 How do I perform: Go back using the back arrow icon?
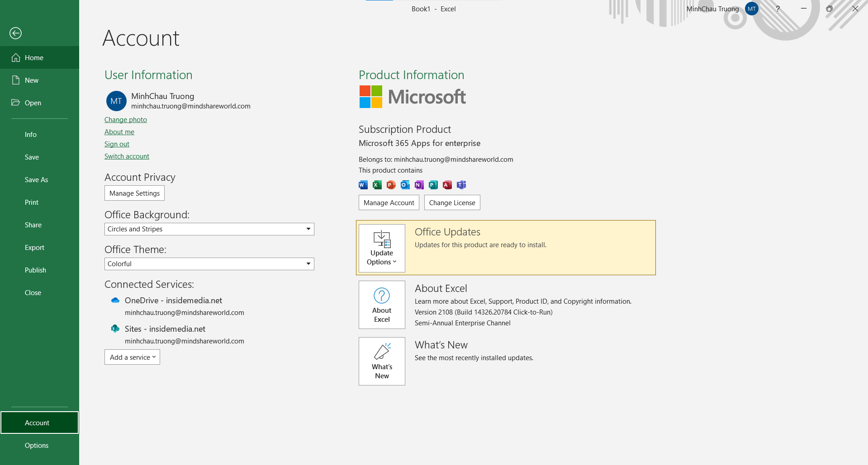(15, 33)
